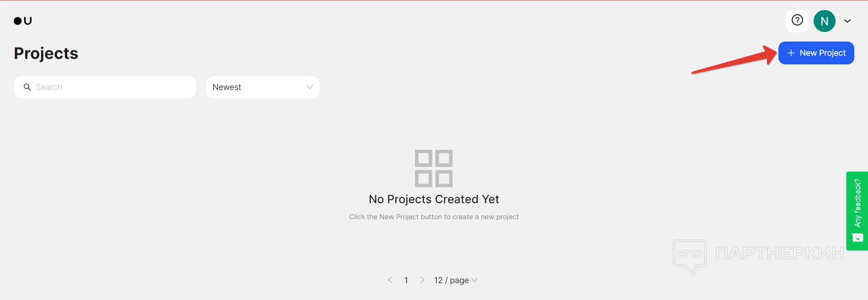Go to previous page arrow

pyautogui.click(x=390, y=280)
